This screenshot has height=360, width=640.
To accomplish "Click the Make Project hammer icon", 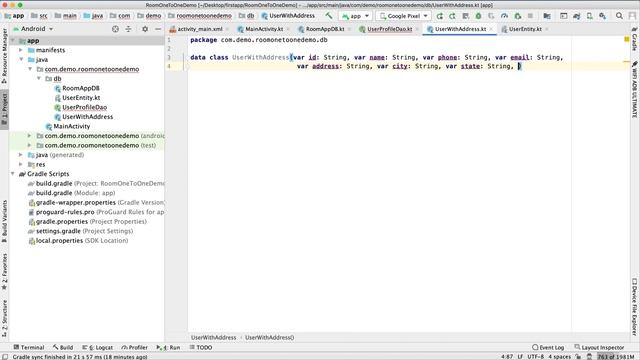I will [329, 16].
